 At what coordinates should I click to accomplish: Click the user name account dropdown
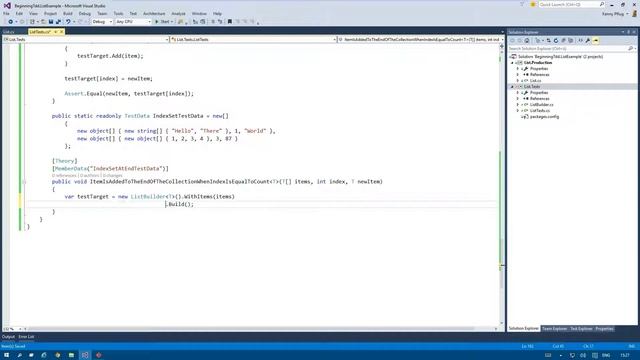click(x=615, y=13)
